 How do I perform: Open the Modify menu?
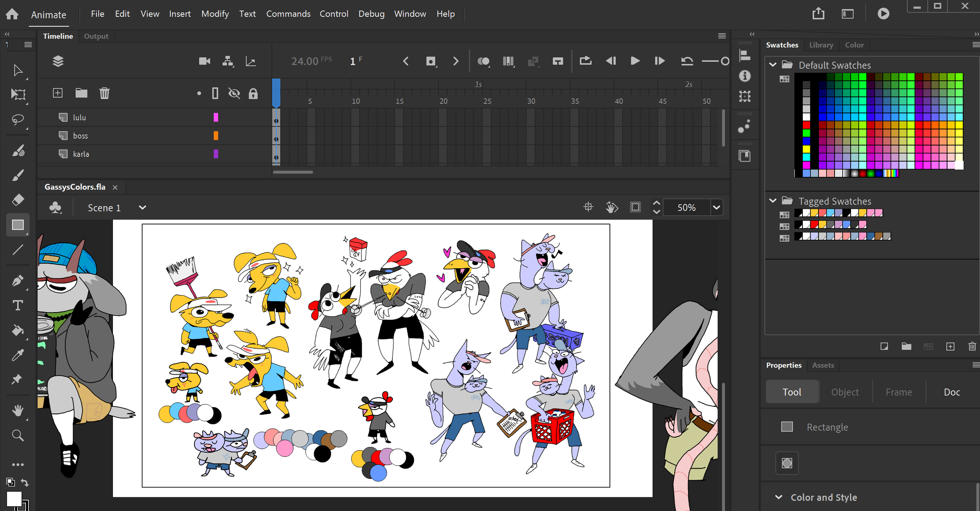(215, 14)
